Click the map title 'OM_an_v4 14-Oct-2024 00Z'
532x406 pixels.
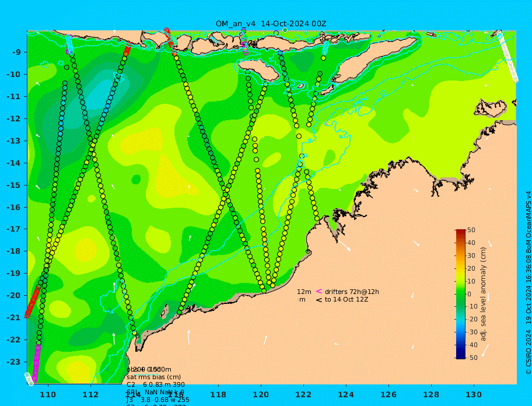271,24
